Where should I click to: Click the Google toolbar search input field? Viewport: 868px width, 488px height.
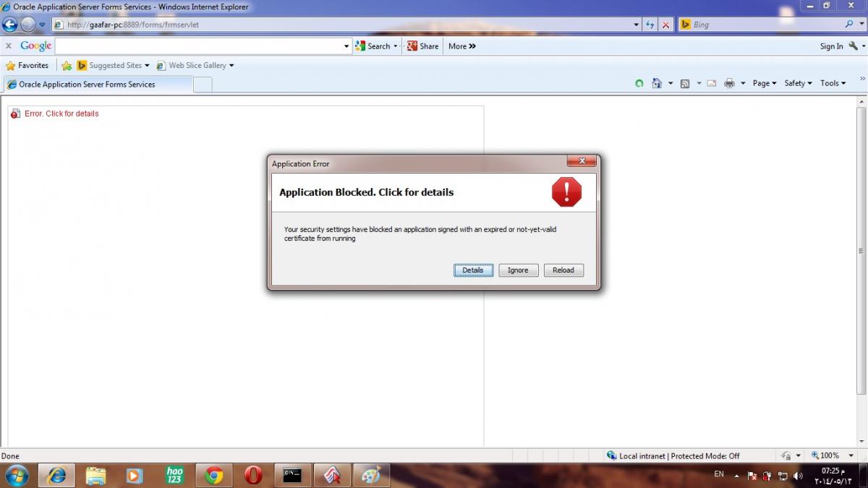click(199, 46)
